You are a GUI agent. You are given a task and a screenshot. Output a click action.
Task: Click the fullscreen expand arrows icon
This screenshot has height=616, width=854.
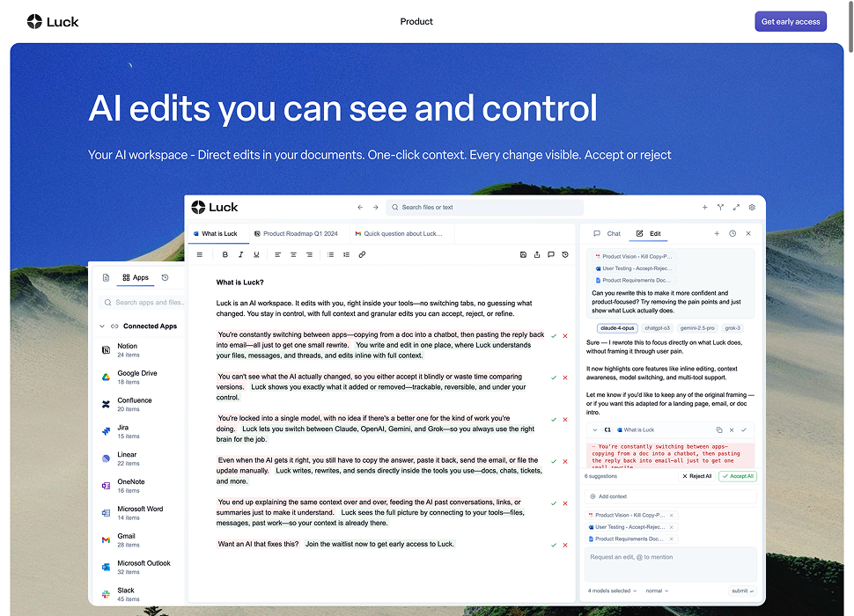tap(736, 208)
